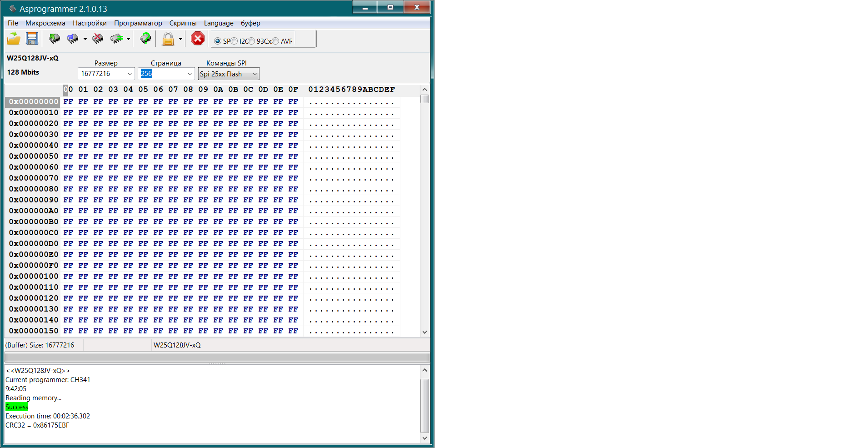
Task: Click the hex editor scrollbar thumb
Action: pyautogui.click(x=424, y=99)
